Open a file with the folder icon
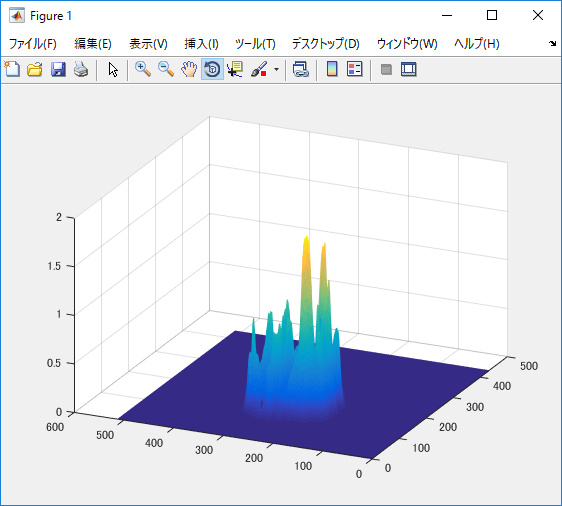 click(x=35, y=69)
